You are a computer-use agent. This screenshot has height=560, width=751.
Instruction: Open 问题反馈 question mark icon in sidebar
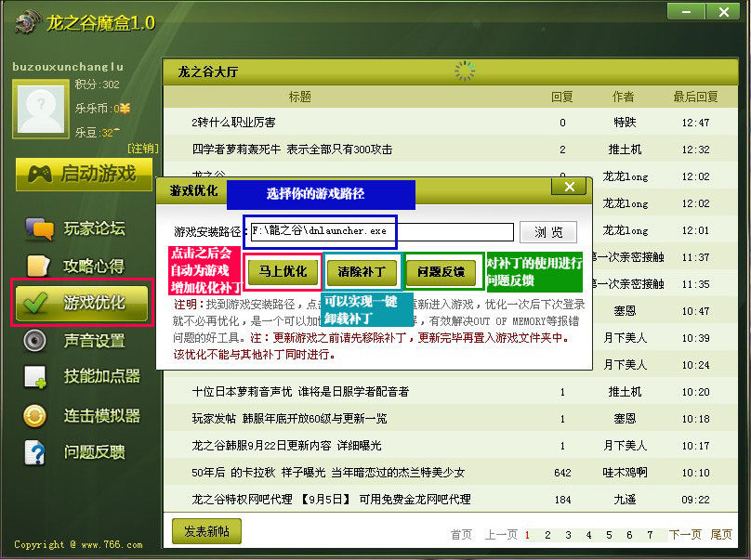(x=34, y=451)
